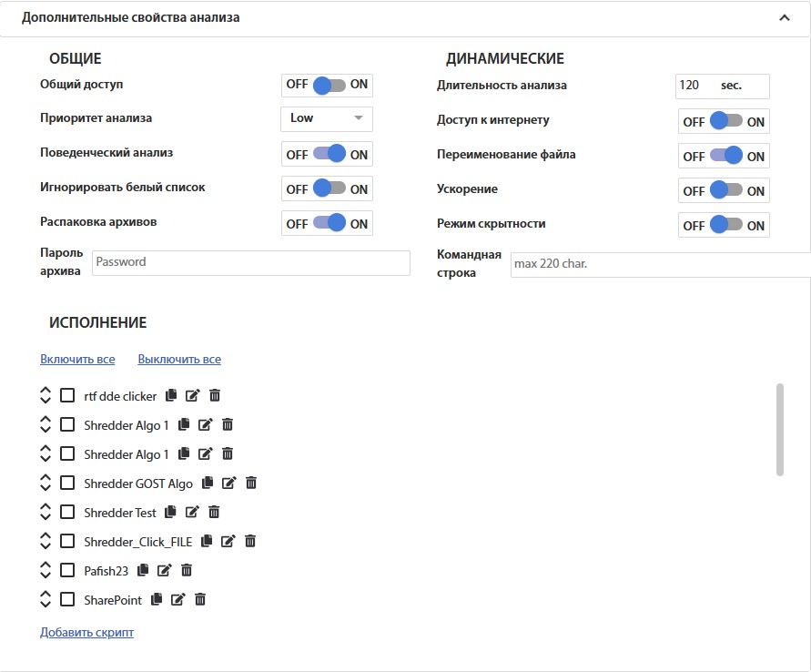Check the SharePoint script checkbox

click(x=67, y=599)
